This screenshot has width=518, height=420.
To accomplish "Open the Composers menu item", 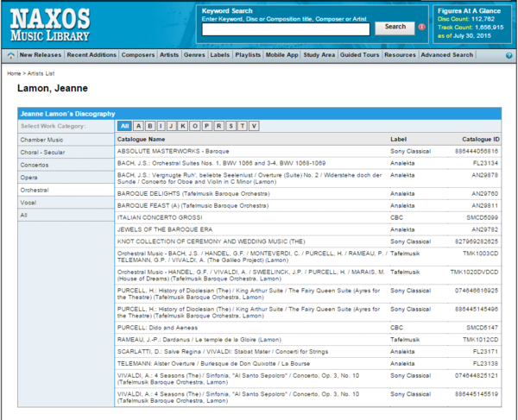I will pyautogui.click(x=138, y=55).
